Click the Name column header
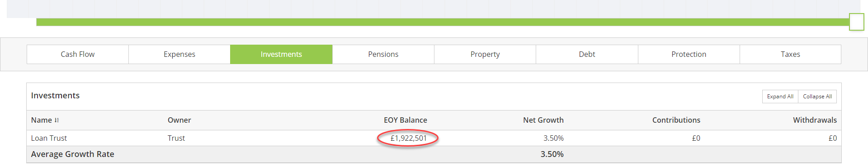868x166 pixels. 42,120
